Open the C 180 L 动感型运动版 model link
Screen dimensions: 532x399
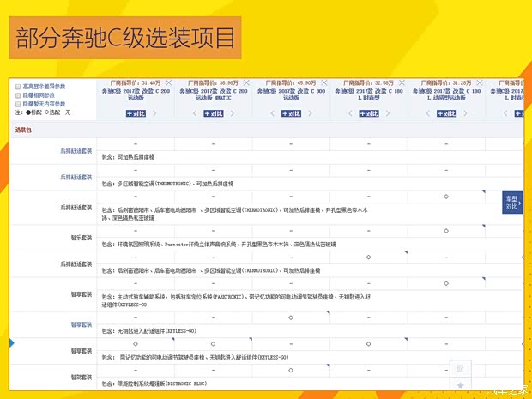click(446, 94)
